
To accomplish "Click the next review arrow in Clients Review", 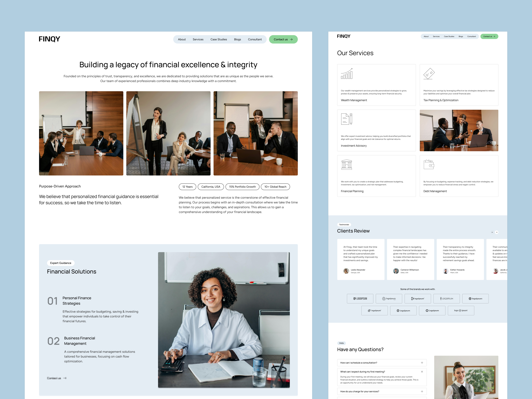I will [497, 232].
